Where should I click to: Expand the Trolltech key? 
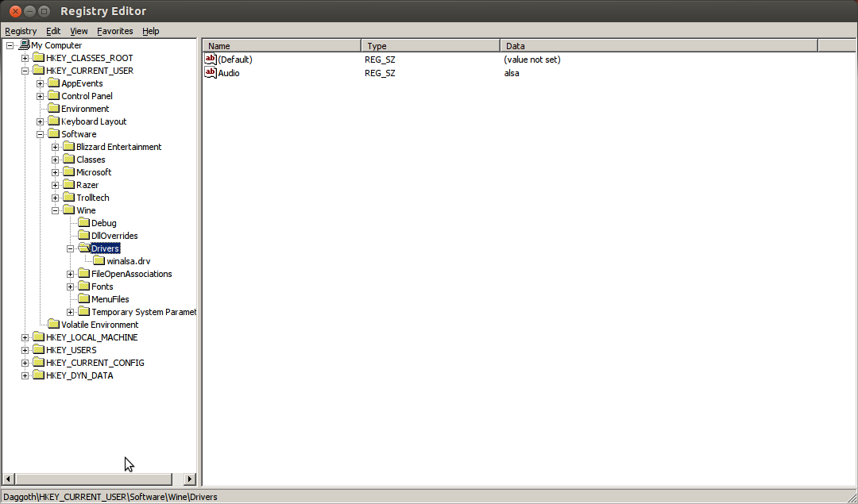tap(56, 198)
